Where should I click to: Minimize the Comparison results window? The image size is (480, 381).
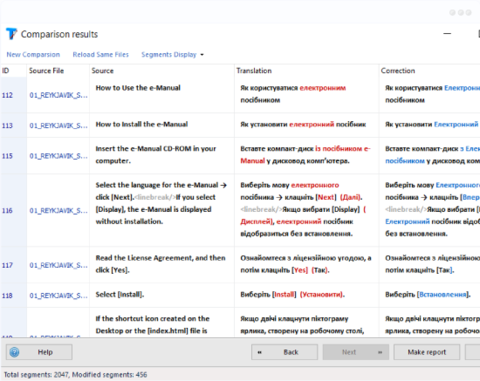click(447, 34)
